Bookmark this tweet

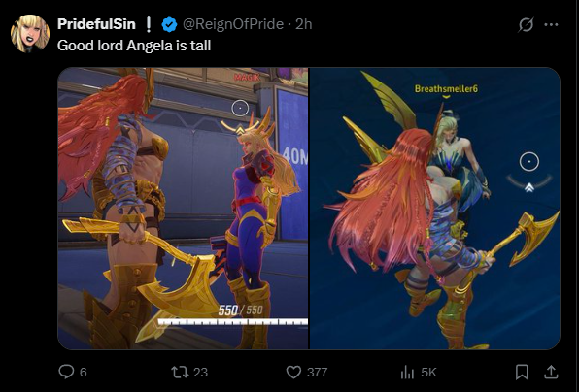click(x=522, y=372)
